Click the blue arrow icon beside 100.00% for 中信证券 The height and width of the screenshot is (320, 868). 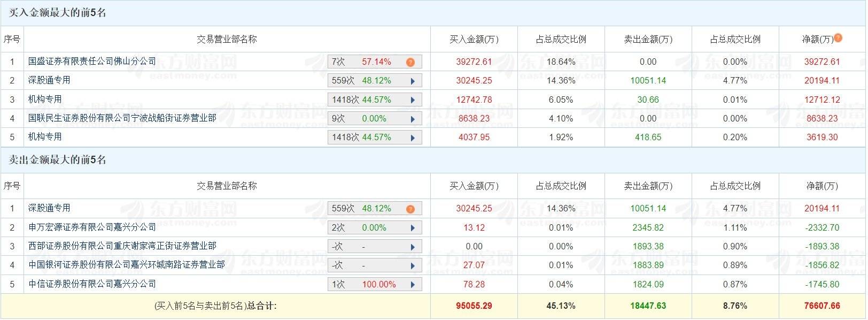pyautogui.click(x=413, y=284)
